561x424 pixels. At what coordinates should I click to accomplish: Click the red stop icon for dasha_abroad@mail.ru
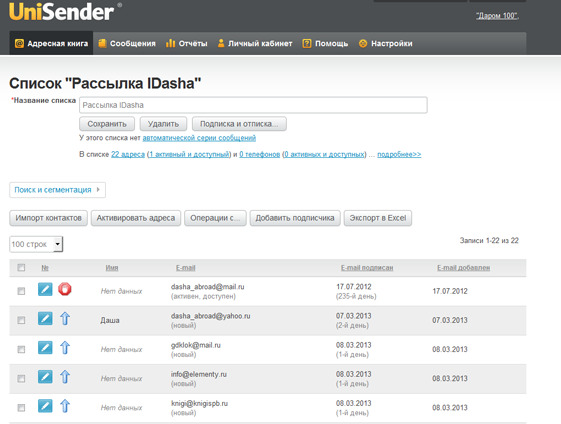65,289
